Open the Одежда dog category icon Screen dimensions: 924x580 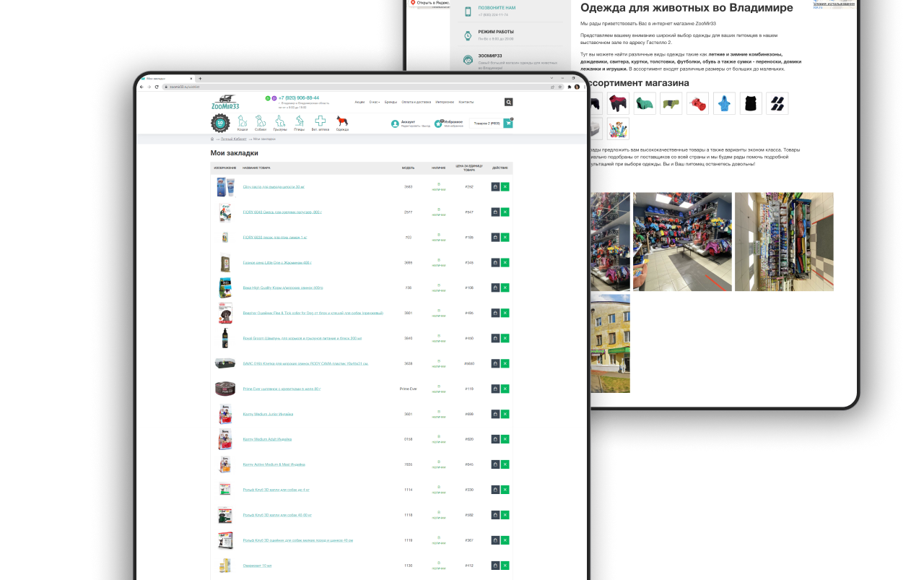(x=342, y=121)
